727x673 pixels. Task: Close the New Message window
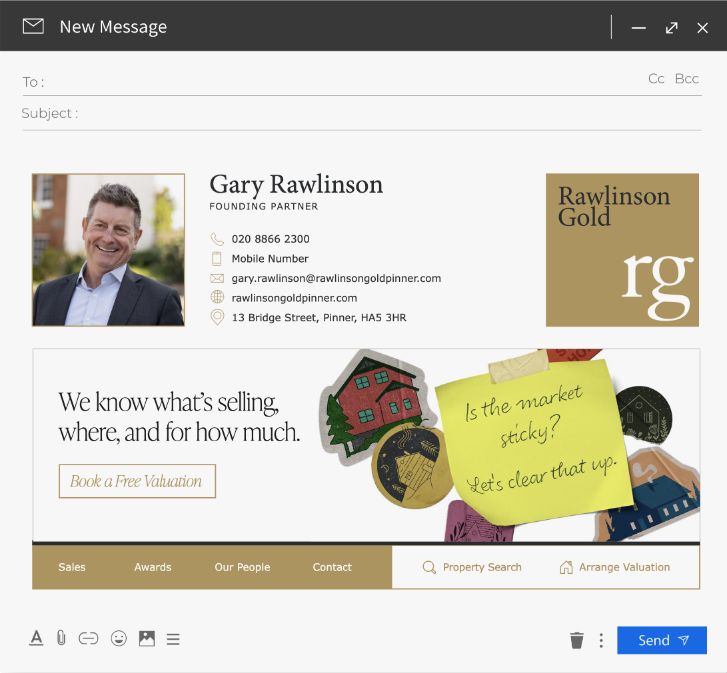tap(702, 28)
